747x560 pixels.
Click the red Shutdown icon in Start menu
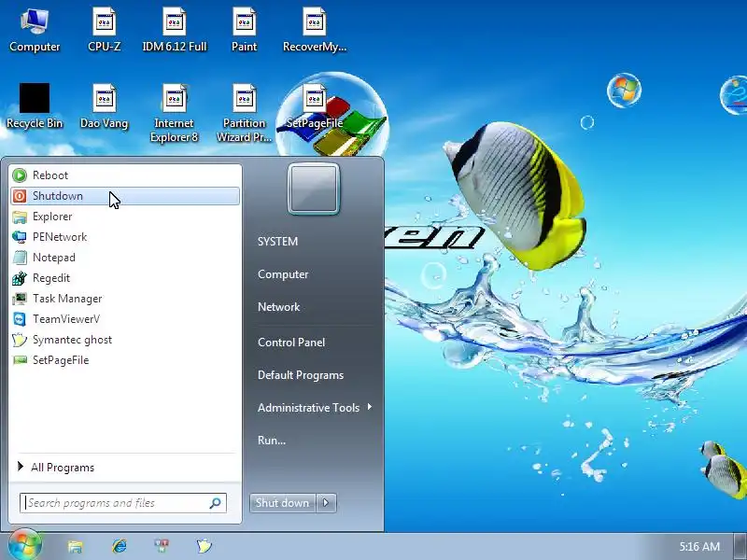(x=20, y=196)
